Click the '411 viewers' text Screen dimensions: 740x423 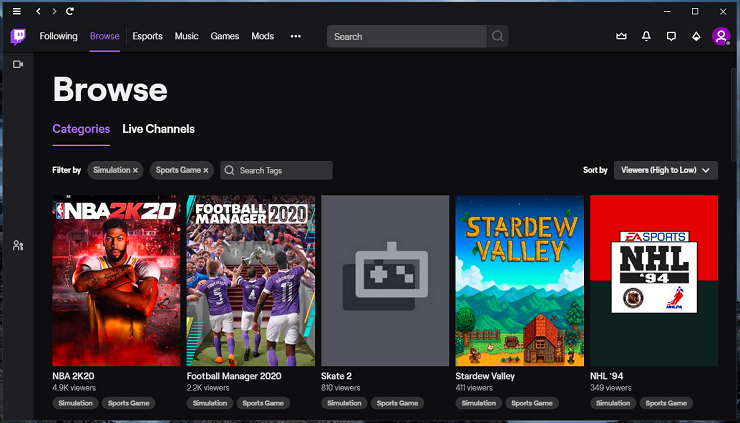tap(474, 388)
